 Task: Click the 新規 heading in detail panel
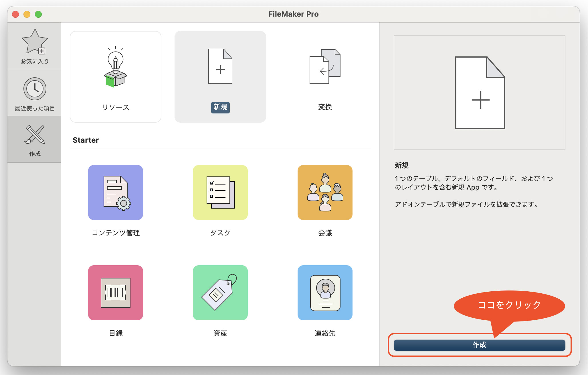(402, 165)
